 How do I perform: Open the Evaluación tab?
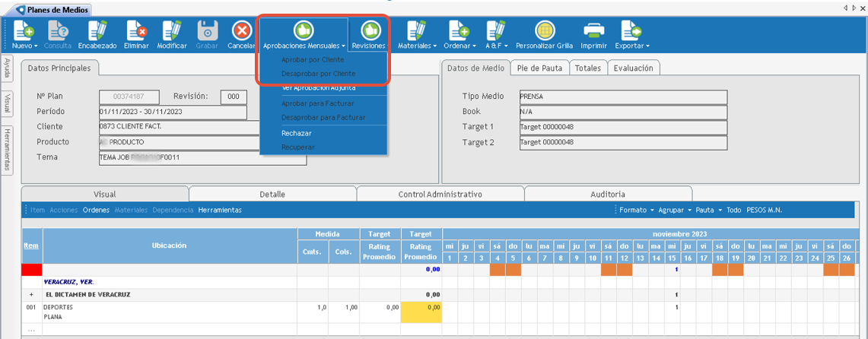point(634,68)
